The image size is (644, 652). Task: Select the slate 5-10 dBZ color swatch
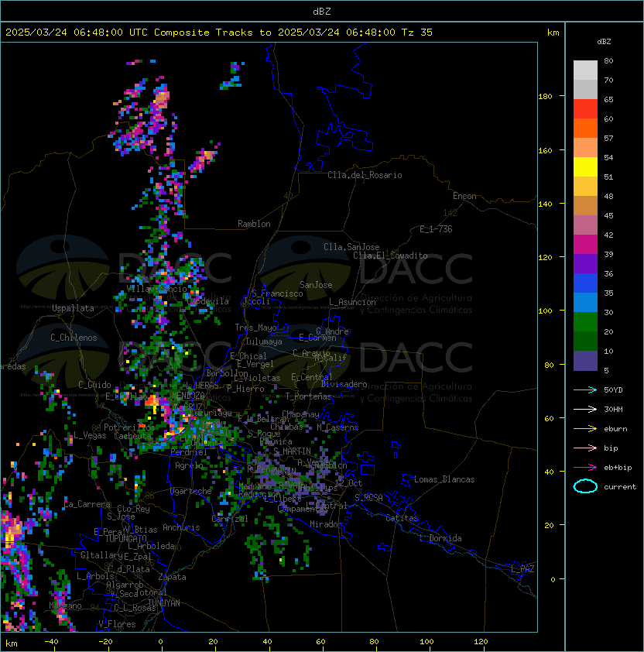[x=585, y=361]
